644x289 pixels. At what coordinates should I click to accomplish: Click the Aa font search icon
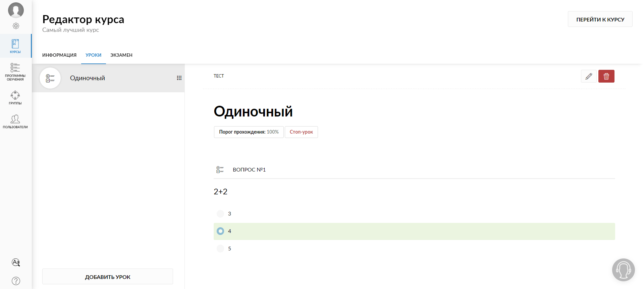click(16, 262)
